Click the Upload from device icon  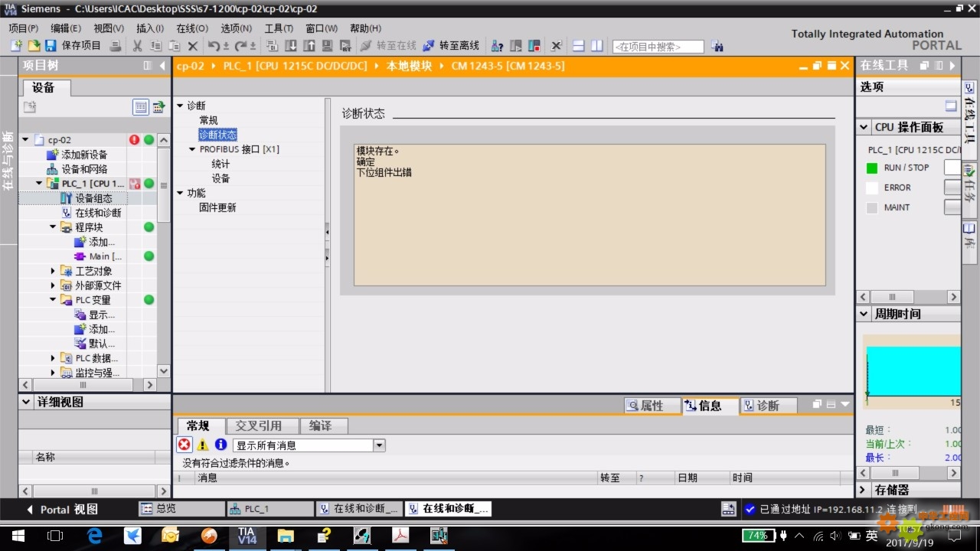click(309, 46)
